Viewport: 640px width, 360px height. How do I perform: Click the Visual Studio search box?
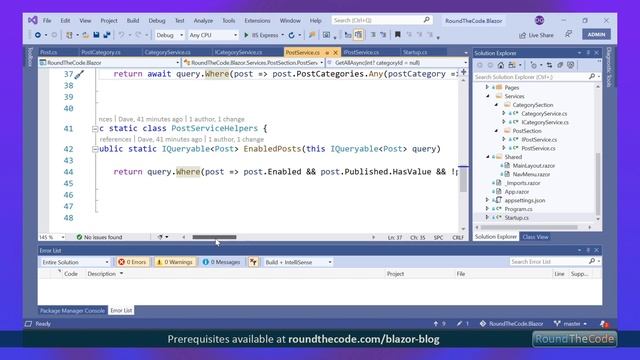coord(381,20)
